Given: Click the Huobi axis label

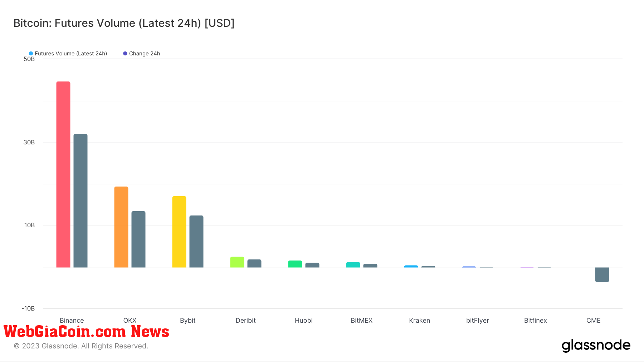Looking at the screenshot, I should tap(304, 321).
